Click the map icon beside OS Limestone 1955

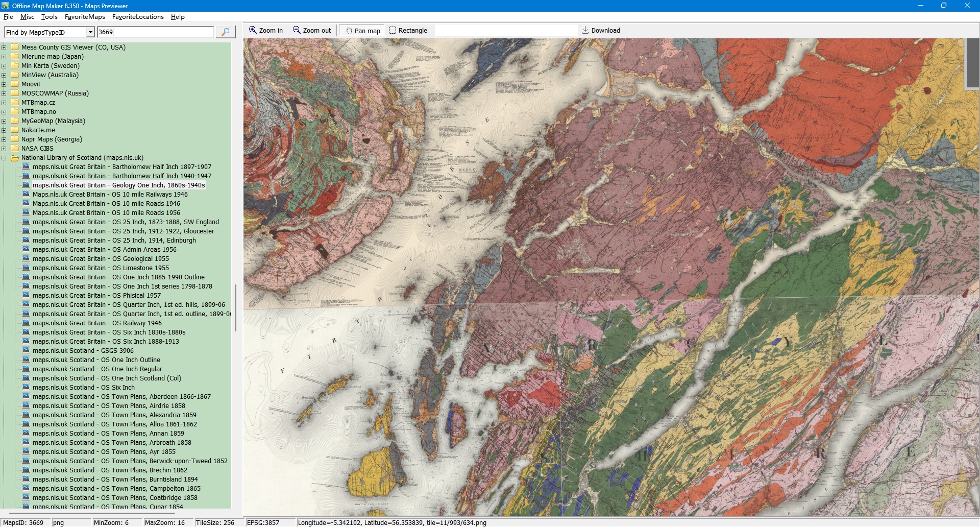(x=26, y=268)
